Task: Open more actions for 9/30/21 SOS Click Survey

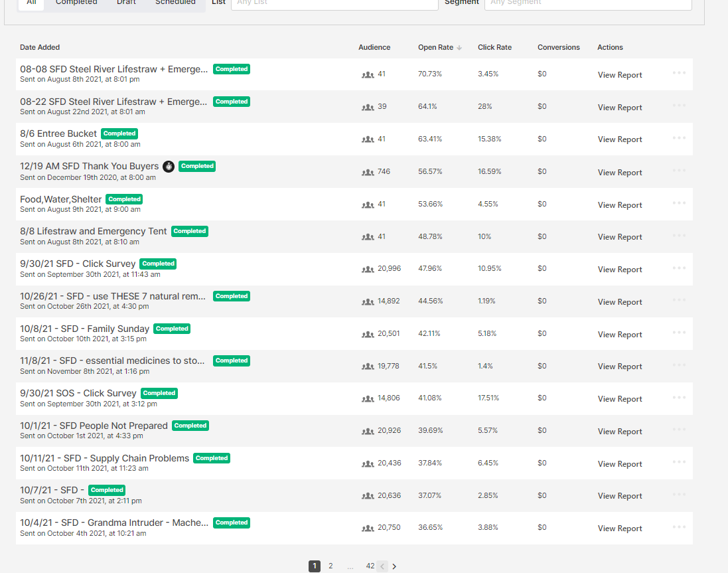Action: 679,398
